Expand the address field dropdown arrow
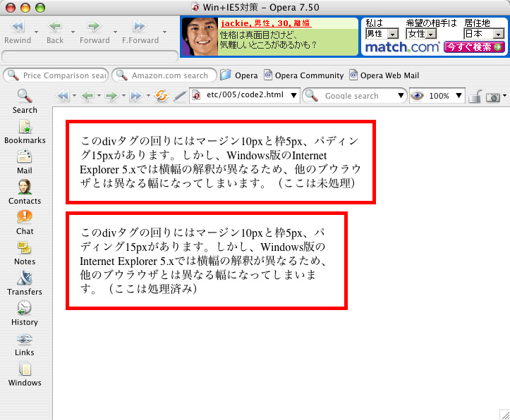The width and height of the screenshot is (510, 420). tap(293, 96)
